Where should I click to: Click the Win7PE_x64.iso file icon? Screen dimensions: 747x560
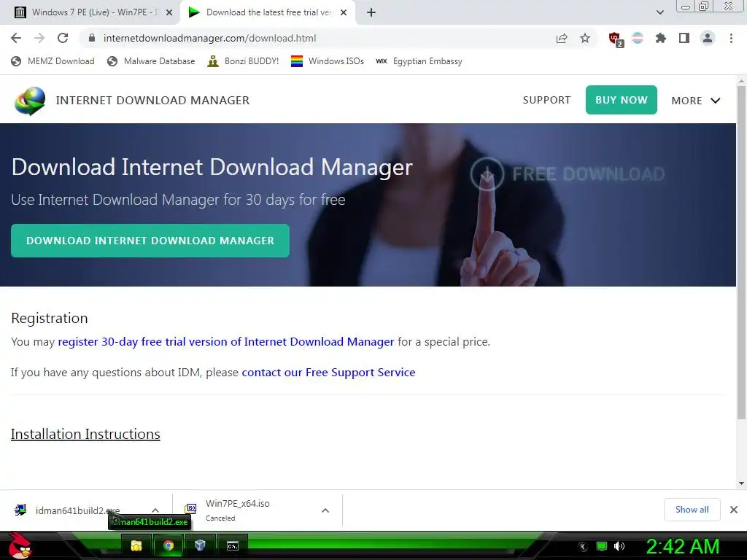(x=190, y=509)
